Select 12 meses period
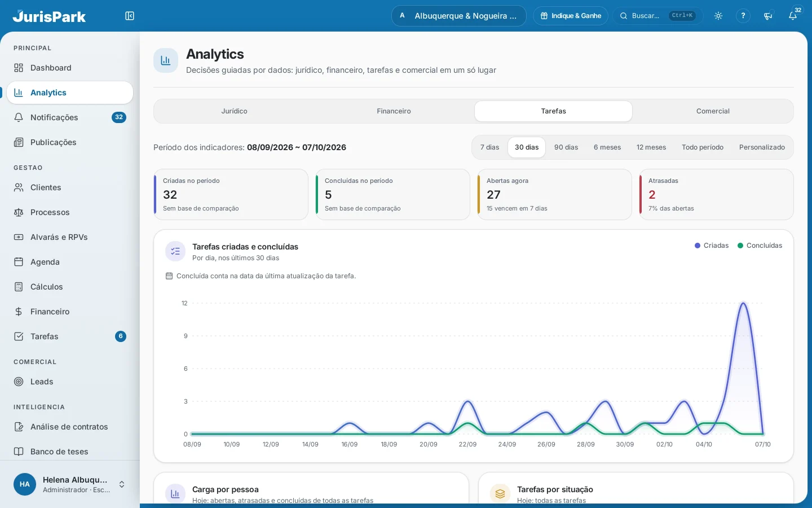The width and height of the screenshot is (812, 508). pyautogui.click(x=651, y=147)
